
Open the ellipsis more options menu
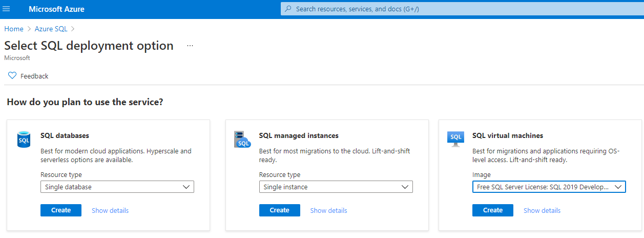(x=190, y=46)
